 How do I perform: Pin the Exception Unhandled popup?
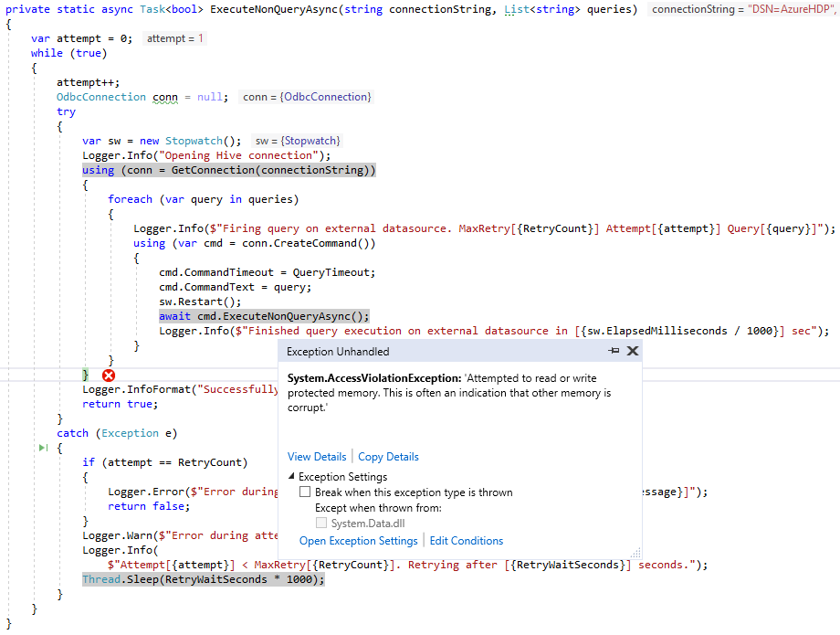click(x=614, y=351)
